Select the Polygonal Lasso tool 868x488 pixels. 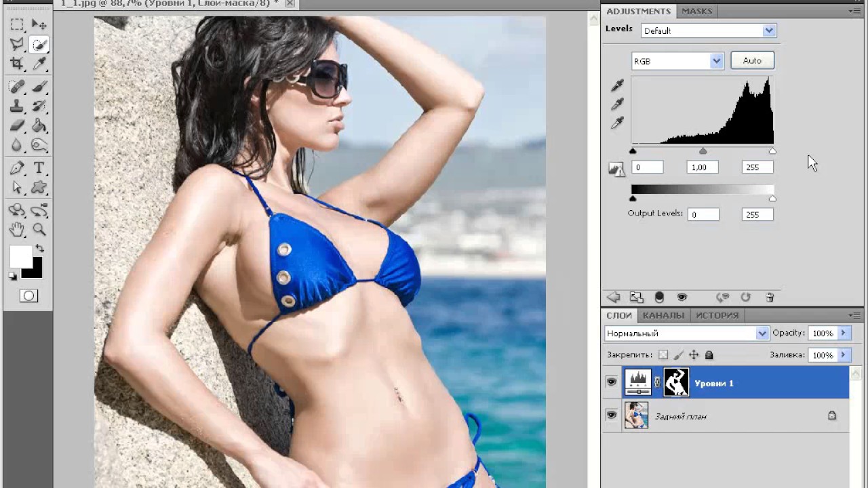point(17,45)
